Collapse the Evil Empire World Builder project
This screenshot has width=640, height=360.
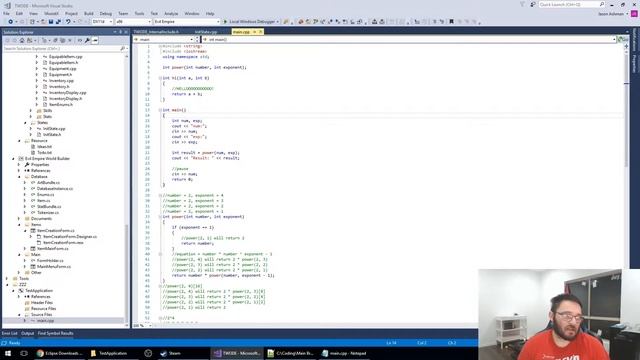(x=13, y=158)
